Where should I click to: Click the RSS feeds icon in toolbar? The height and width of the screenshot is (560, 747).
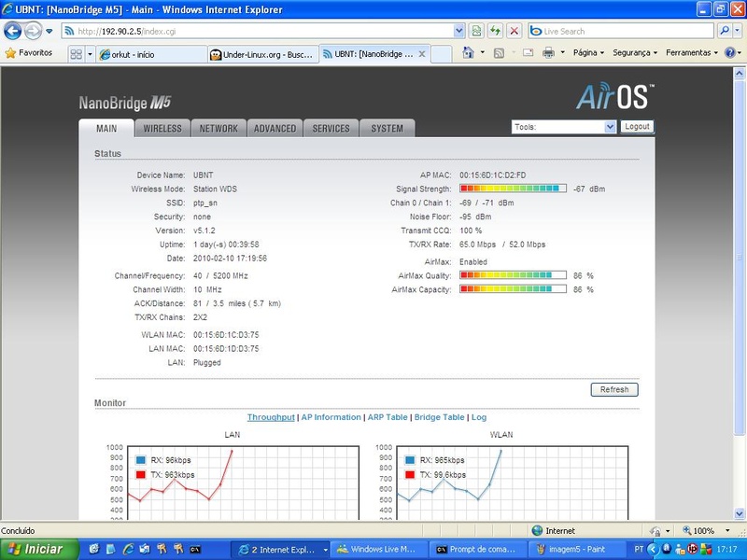[x=499, y=53]
